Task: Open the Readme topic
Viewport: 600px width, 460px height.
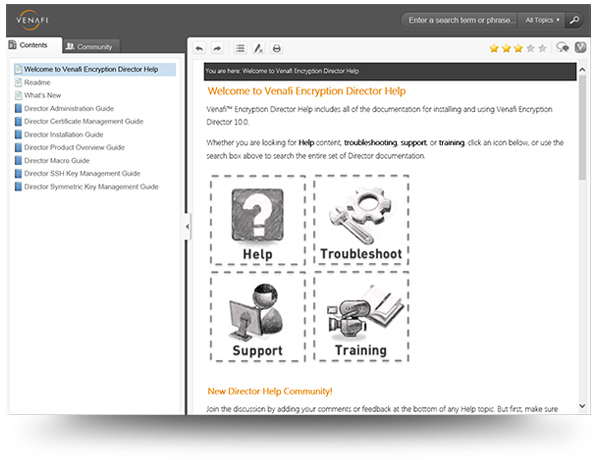Action: click(37, 82)
